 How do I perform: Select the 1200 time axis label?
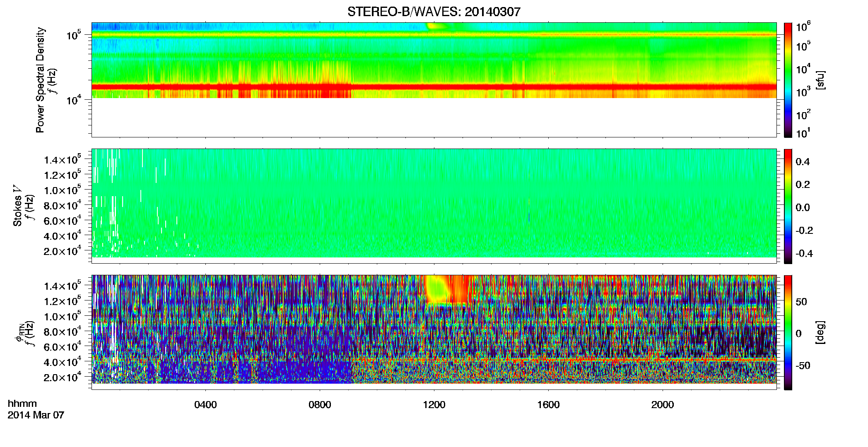coord(434,405)
